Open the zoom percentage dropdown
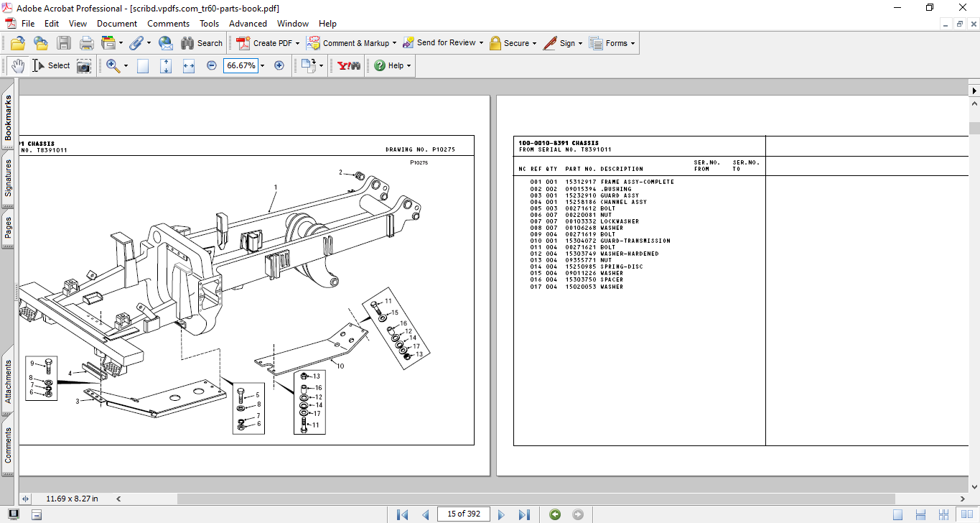 [262, 65]
